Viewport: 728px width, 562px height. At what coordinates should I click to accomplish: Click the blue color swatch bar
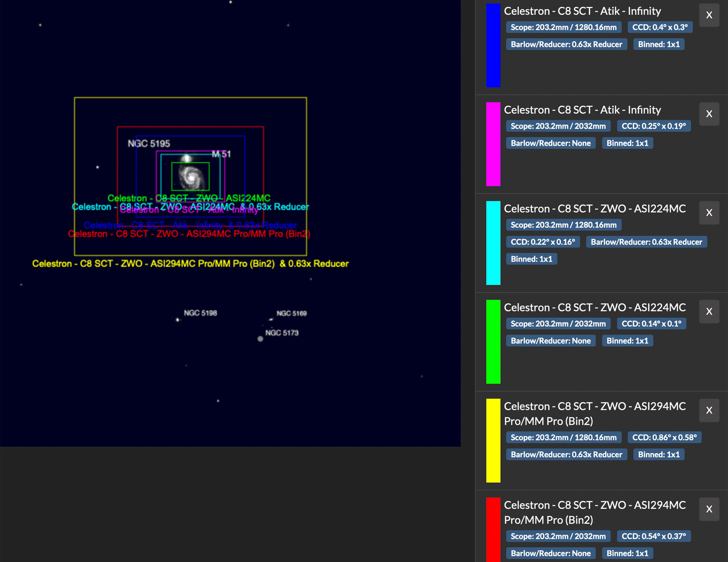(493, 45)
